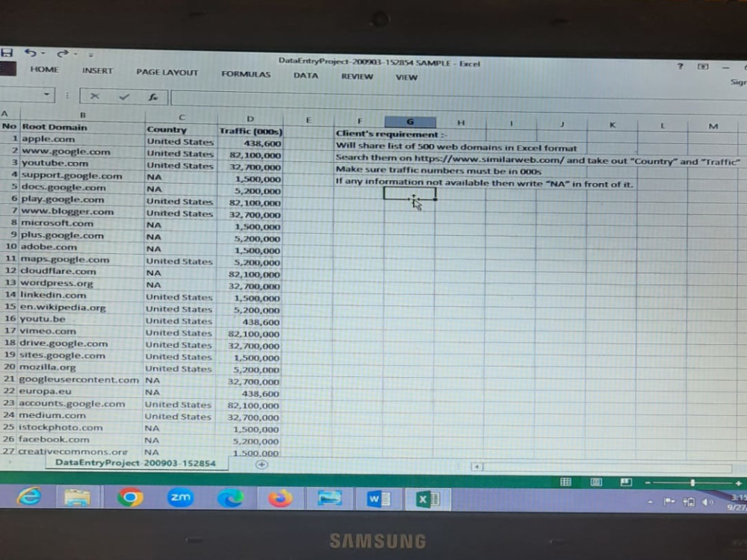This screenshot has width=747, height=560.
Task: Click the Insert Function fx icon
Action: (x=153, y=97)
